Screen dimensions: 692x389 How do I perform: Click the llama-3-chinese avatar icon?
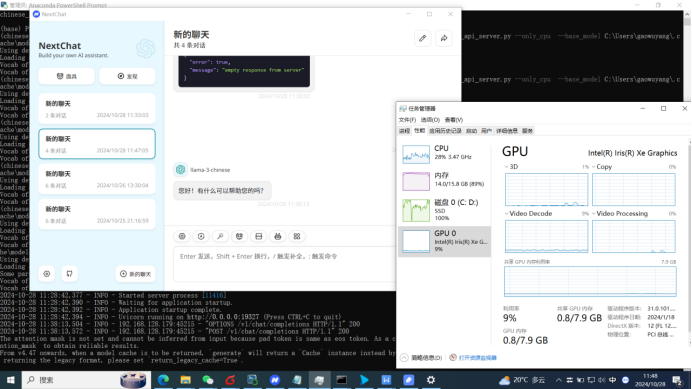(180, 170)
